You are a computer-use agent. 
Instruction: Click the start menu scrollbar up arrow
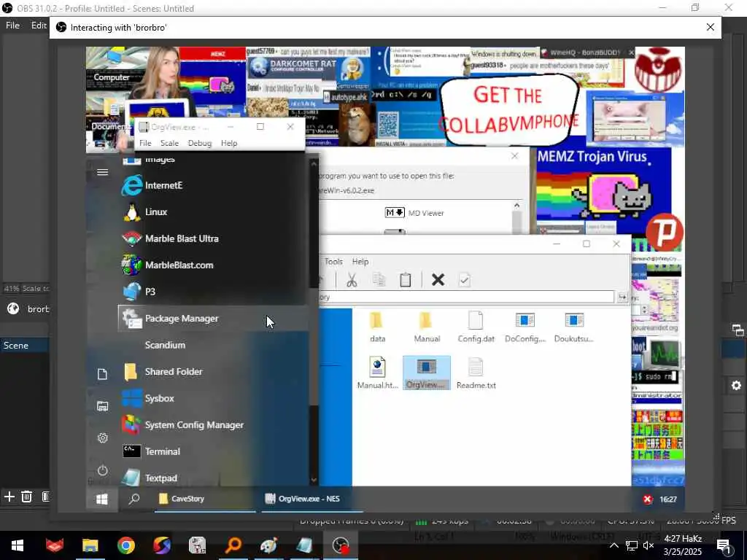314,164
